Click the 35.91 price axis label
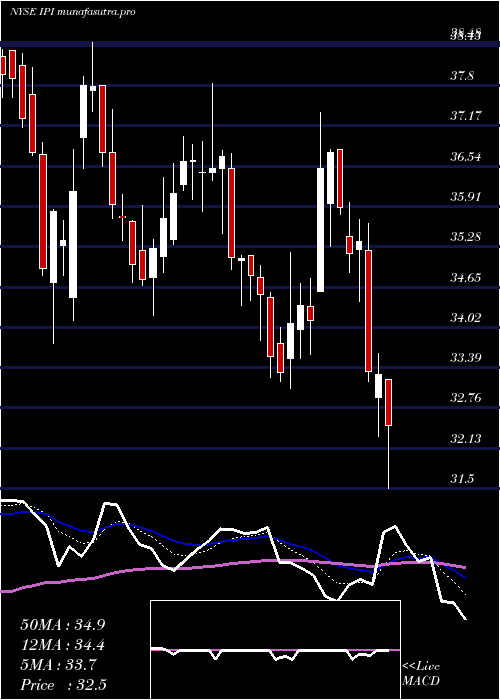 [x=465, y=196]
